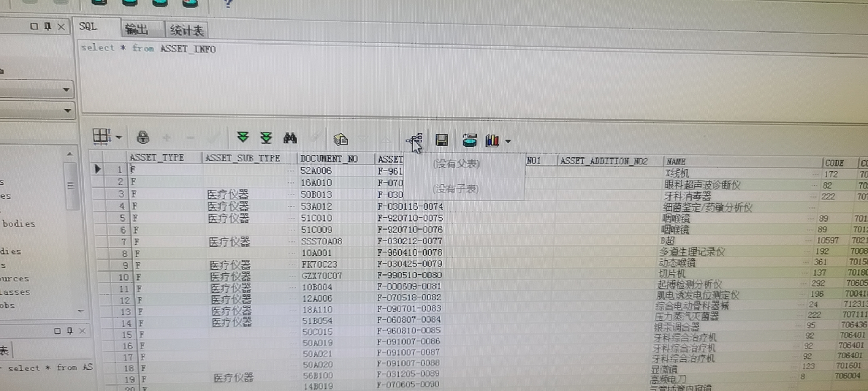Select the (没有子表) popup entry
The width and height of the screenshot is (868, 391).
(x=456, y=189)
